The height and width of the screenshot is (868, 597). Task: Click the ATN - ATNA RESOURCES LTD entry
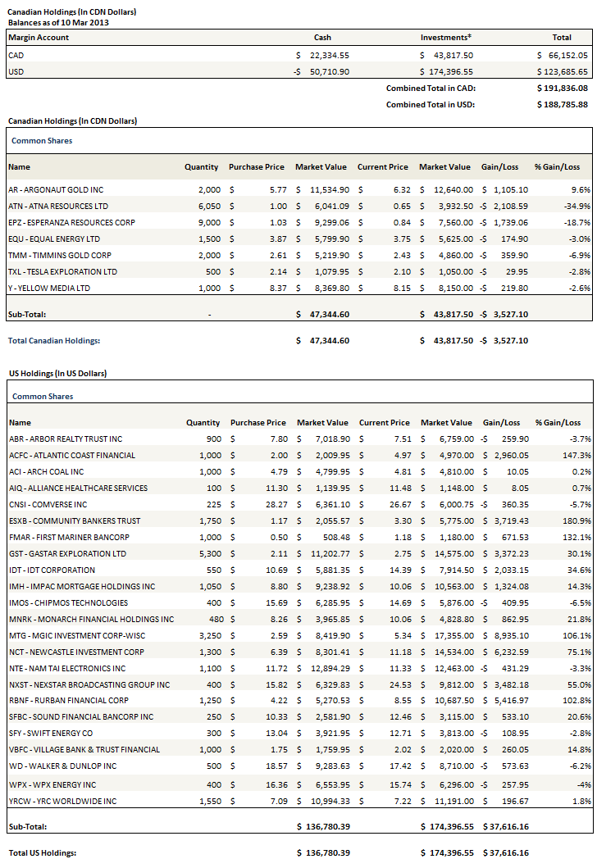pyautogui.click(x=57, y=206)
